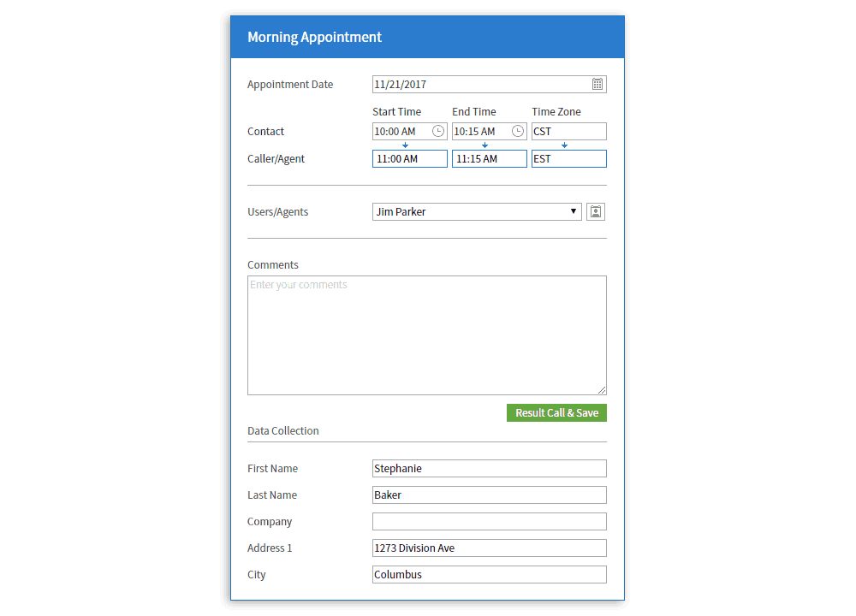Expand the Users/Agents dropdown showing Jim Parker
856x616 pixels.
click(477, 211)
